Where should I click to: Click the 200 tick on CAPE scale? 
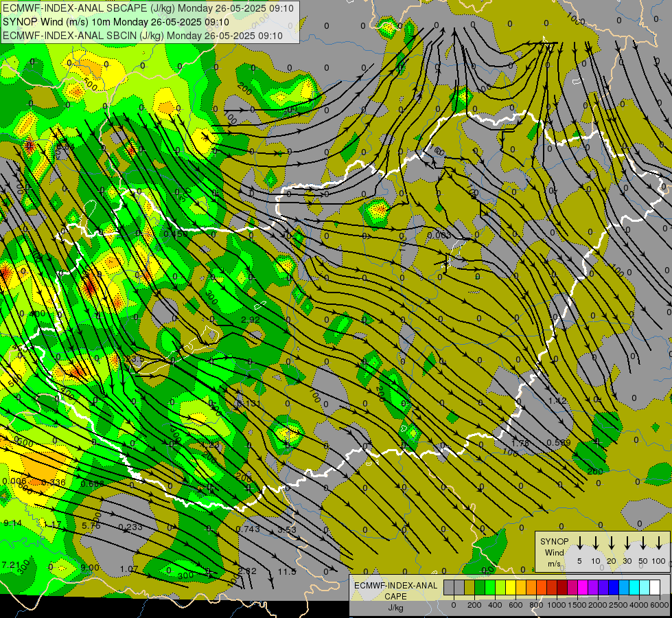point(474,605)
